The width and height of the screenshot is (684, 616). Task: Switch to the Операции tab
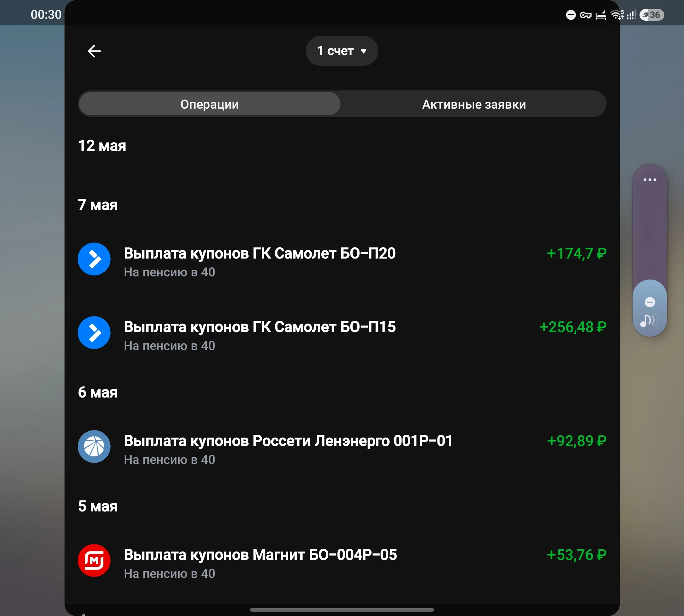point(209,104)
